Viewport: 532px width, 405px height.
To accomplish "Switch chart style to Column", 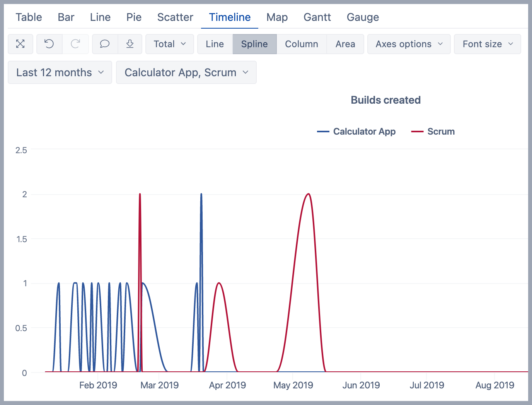I will [x=302, y=44].
